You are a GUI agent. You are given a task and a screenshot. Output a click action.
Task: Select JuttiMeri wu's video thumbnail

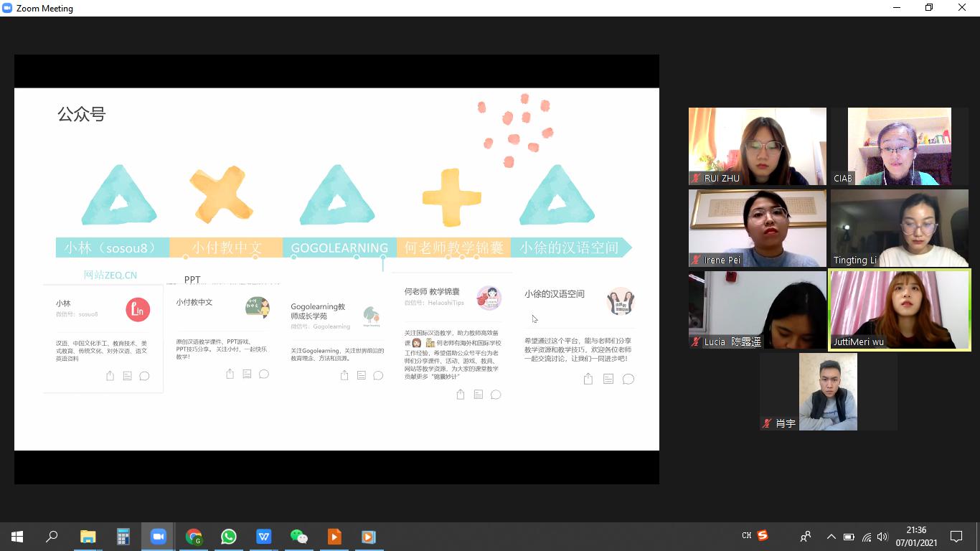pyautogui.click(x=899, y=310)
